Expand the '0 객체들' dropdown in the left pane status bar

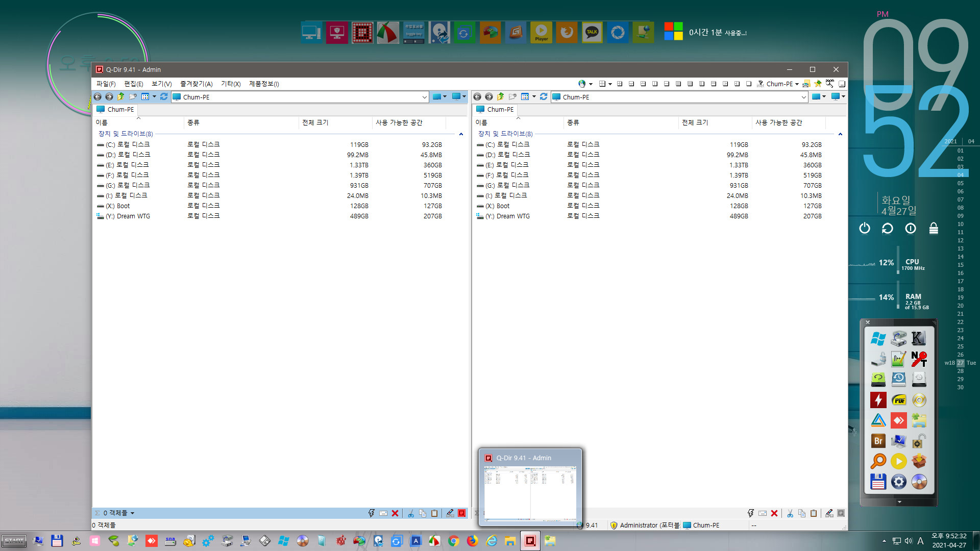pyautogui.click(x=133, y=513)
